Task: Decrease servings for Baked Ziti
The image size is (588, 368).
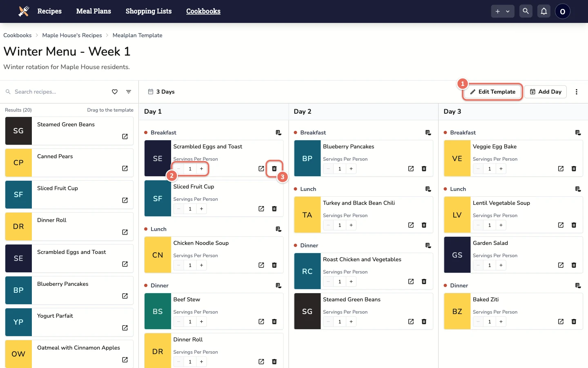Action: tap(478, 322)
